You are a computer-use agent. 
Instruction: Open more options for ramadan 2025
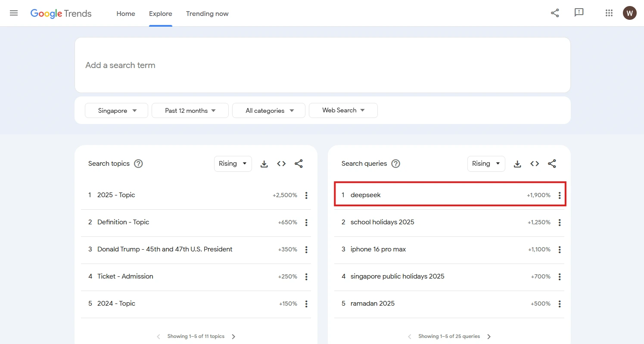coord(560,304)
